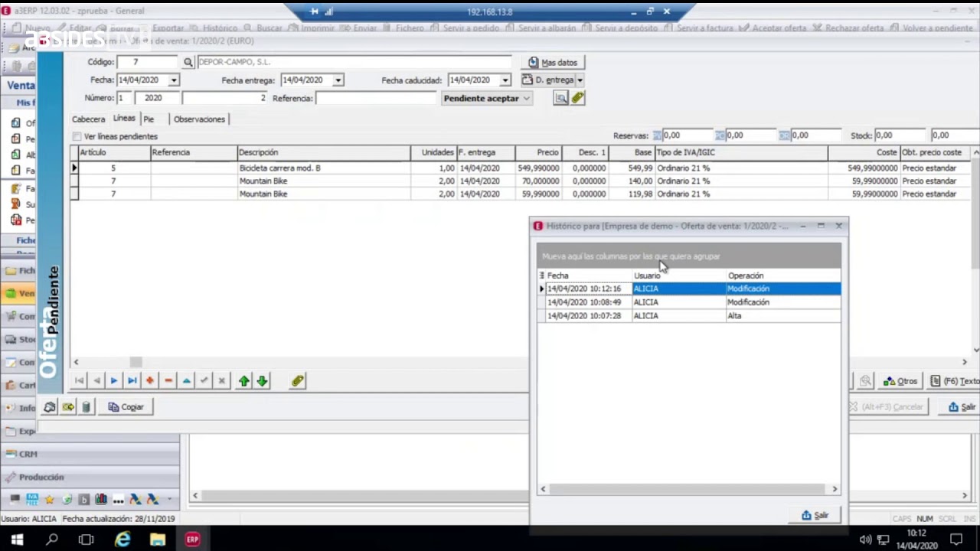The image size is (980, 551).
Task: Open File Explorer from taskbar
Action: click(158, 540)
